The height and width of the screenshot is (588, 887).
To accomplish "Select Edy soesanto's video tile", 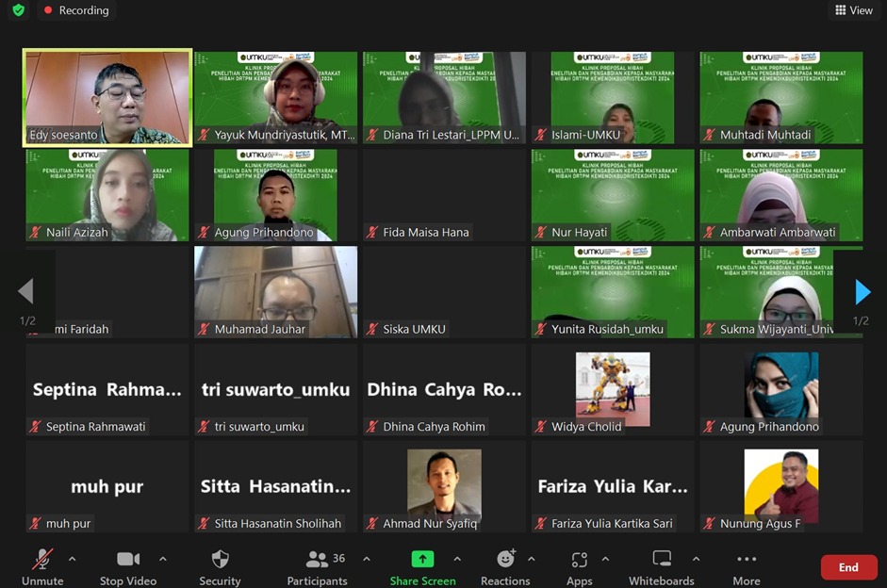I will 107,98.
